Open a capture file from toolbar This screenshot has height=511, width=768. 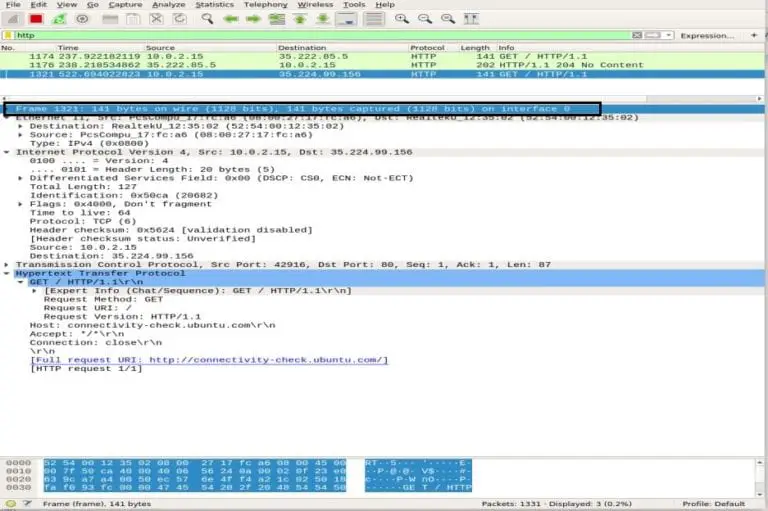pos(110,19)
